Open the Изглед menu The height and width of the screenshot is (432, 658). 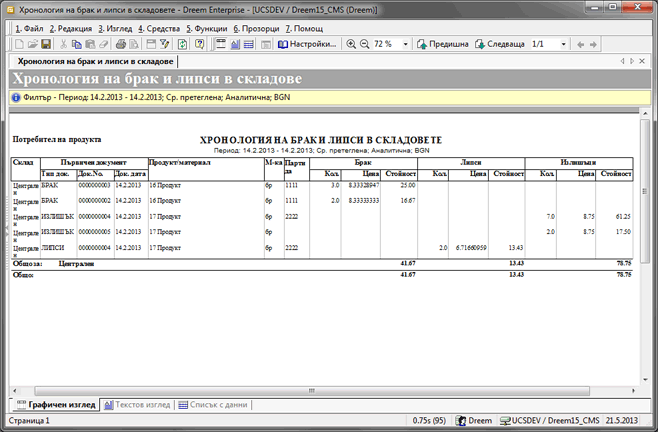click(115, 29)
